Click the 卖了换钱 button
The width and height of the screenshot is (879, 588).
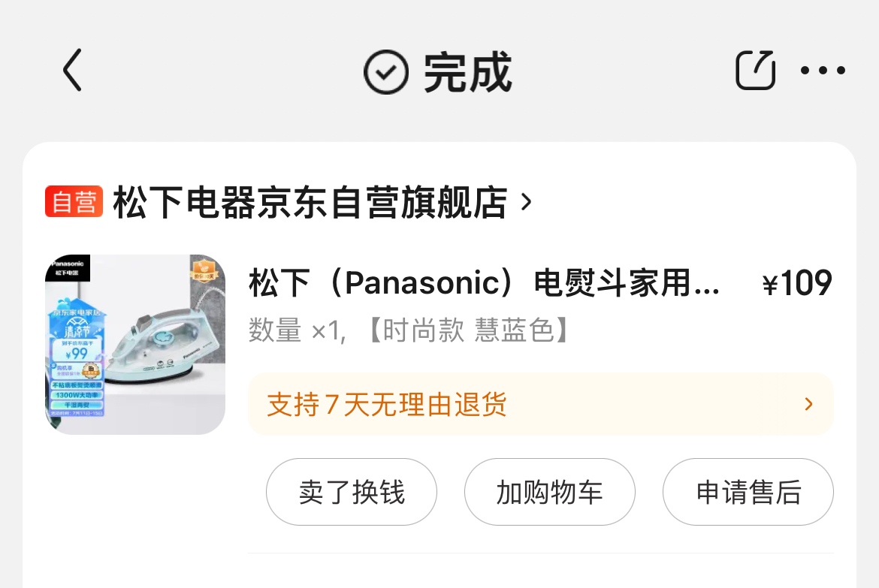pyautogui.click(x=352, y=492)
